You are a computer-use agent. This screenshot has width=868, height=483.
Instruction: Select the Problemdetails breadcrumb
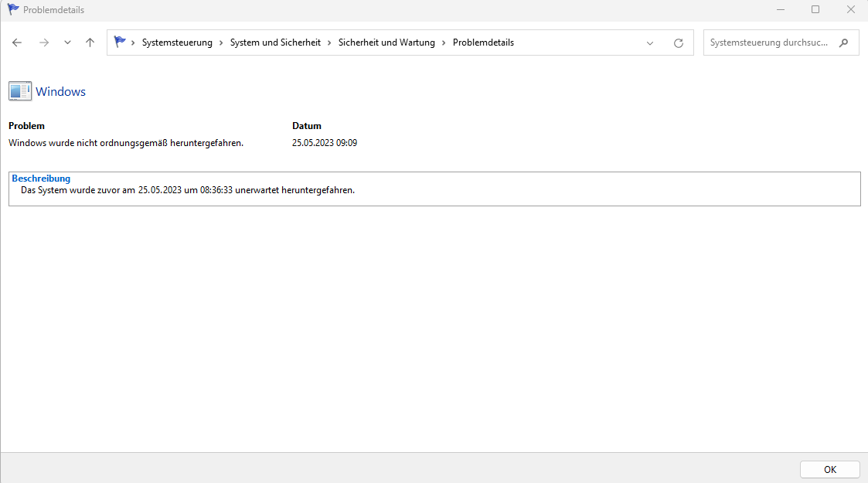click(x=483, y=43)
